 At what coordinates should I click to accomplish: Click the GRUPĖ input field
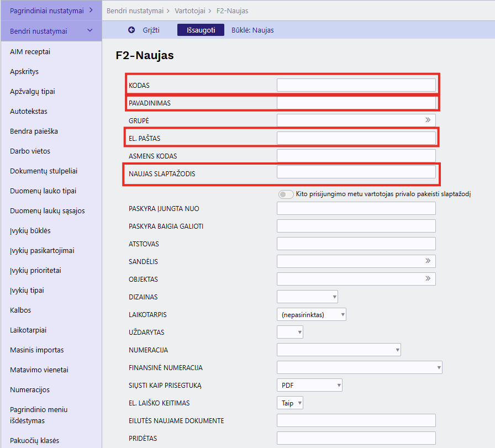[356, 120]
